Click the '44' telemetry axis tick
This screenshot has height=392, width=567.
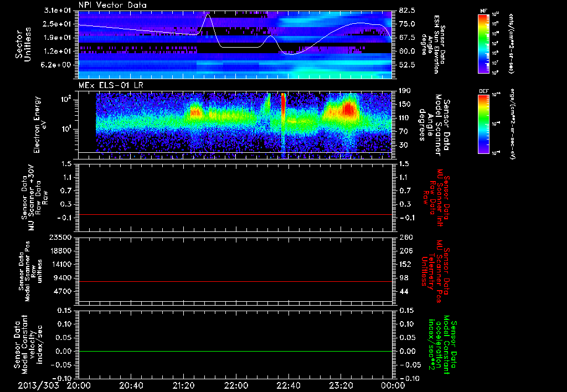click(404, 291)
